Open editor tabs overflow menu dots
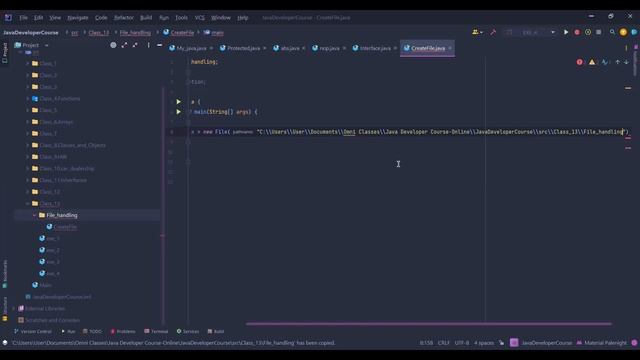Image resolution: width=640 pixels, height=360 pixels. click(x=626, y=48)
